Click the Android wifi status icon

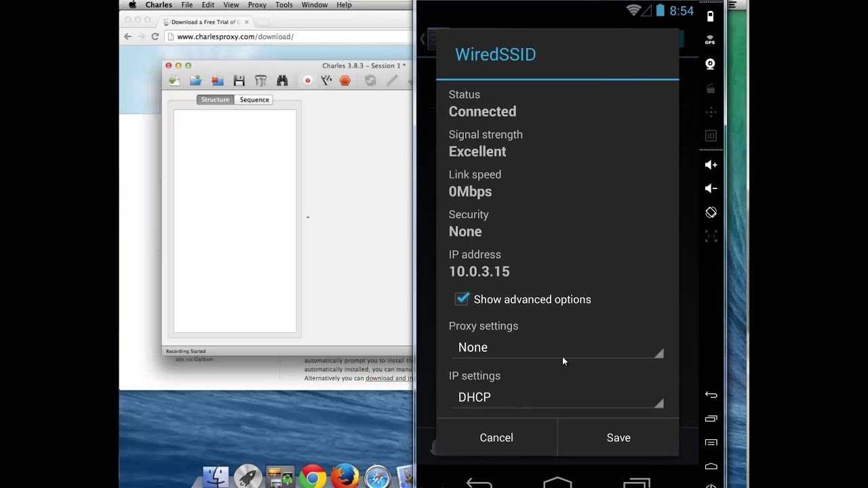[634, 10]
